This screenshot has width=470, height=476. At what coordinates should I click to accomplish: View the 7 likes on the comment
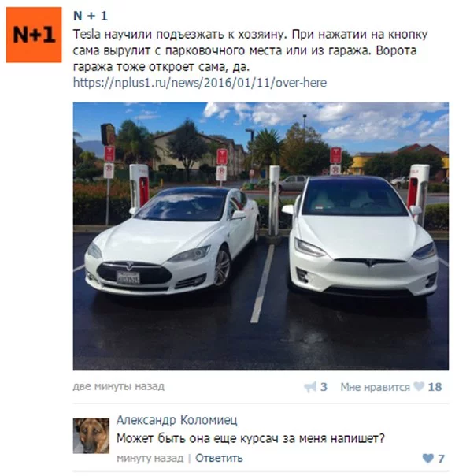(x=441, y=458)
